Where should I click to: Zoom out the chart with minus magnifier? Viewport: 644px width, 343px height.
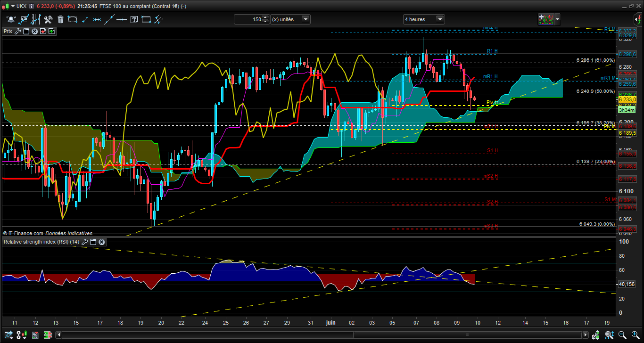tap(622, 335)
